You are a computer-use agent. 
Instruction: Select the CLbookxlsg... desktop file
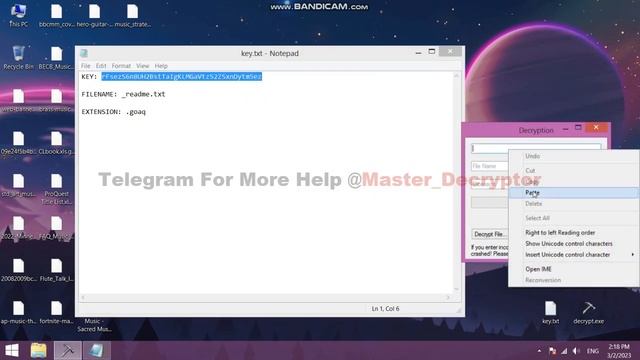(x=57, y=143)
